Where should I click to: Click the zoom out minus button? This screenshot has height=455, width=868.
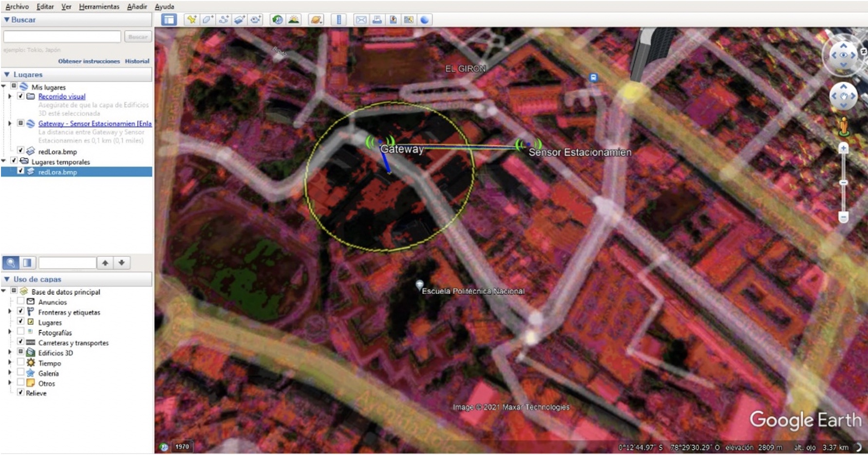tap(844, 217)
